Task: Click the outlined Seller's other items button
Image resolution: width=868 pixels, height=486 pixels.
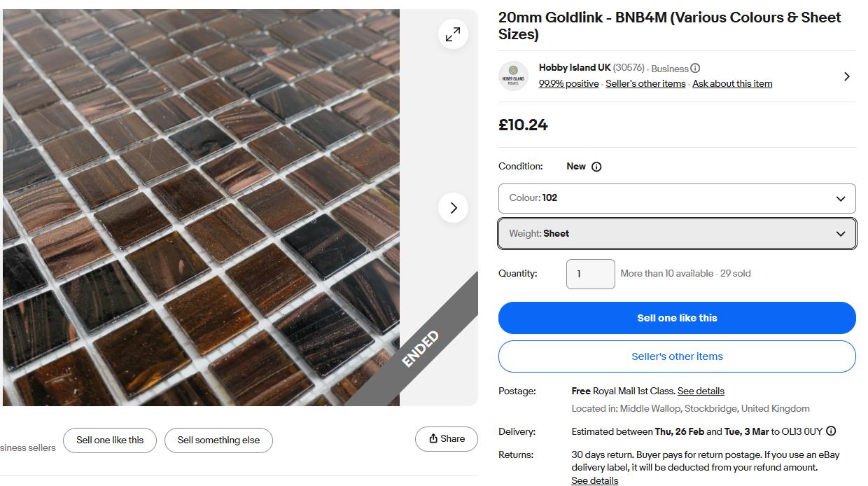Action: [676, 356]
